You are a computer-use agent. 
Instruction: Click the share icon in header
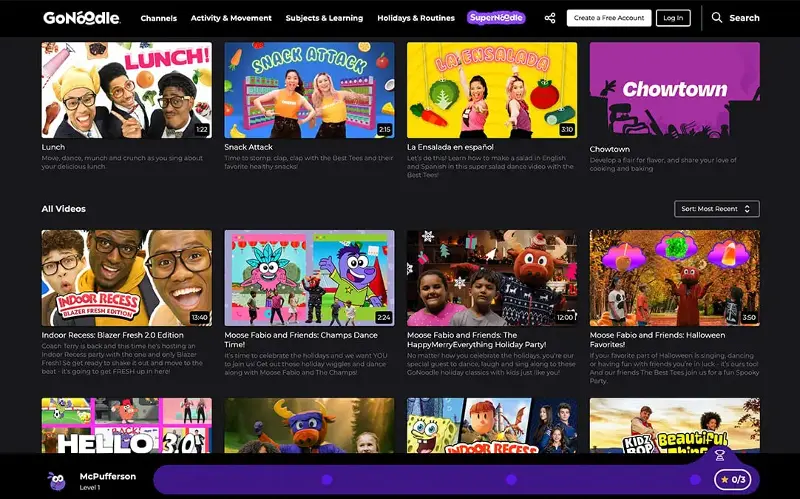[x=550, y=18]
